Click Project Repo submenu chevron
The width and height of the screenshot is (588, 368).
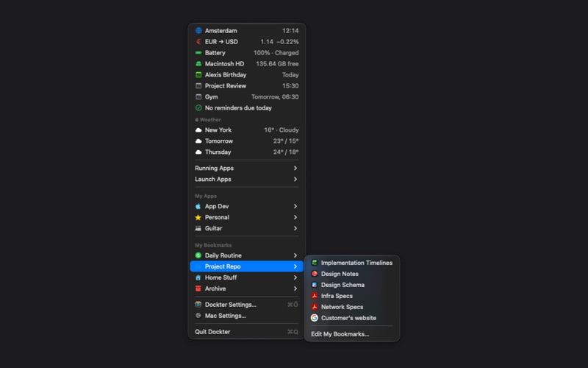coord(295,266)
